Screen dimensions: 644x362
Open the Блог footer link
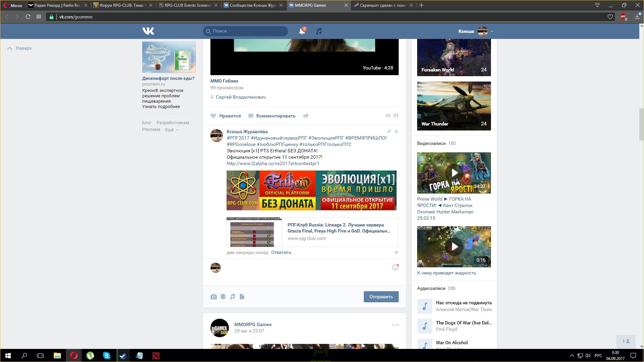pyautogui.click(x=147, y=122)
